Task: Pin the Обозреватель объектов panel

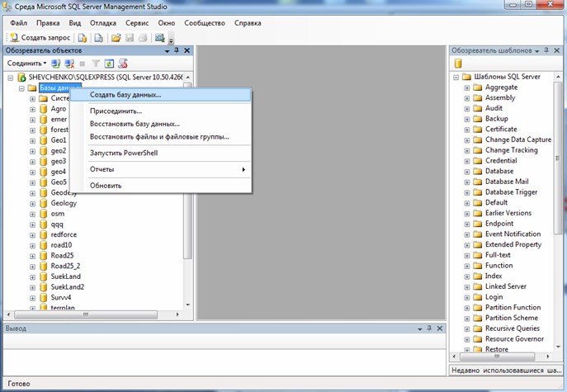Action: [177, 50]
